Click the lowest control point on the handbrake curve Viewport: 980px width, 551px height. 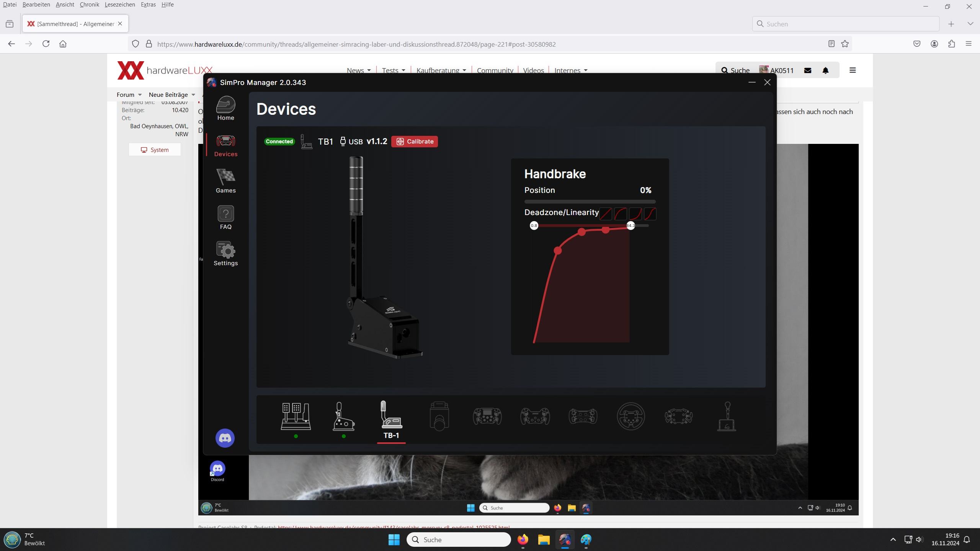click(558, 251)
